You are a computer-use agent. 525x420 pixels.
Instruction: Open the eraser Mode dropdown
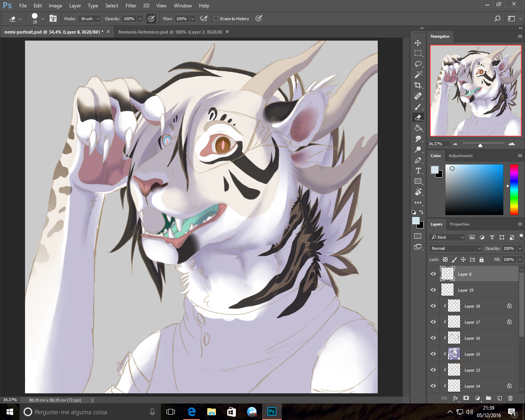tap(90, 18)
